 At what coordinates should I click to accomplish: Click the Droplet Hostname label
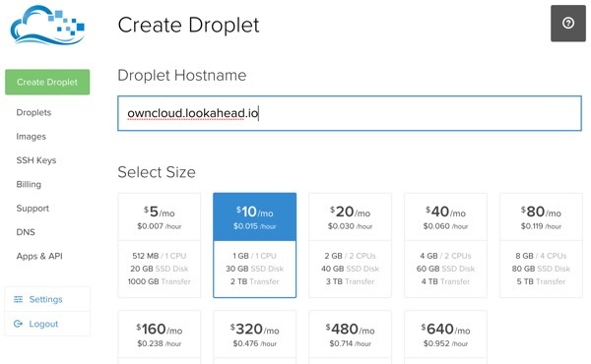(182, 76)
